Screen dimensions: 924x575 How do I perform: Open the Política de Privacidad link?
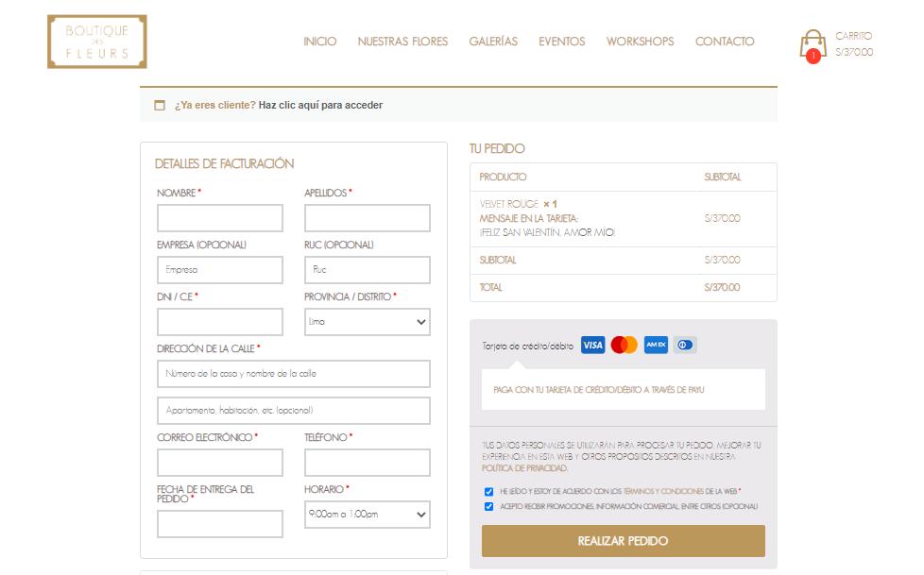click(524, 468)
